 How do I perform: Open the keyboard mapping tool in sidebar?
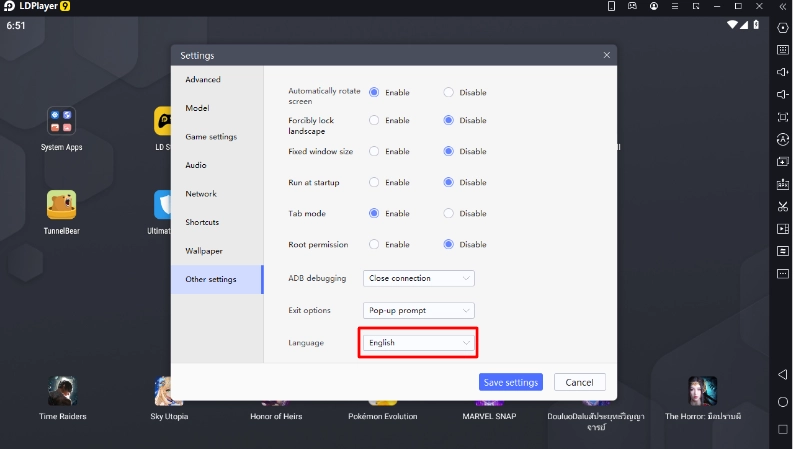pos(783,50)
